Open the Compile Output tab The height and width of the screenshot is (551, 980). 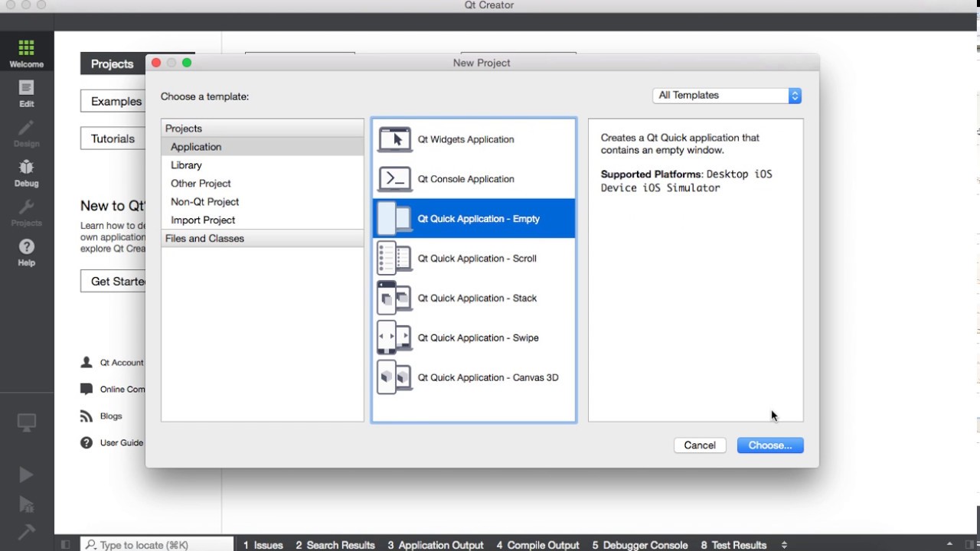point(537,545)
